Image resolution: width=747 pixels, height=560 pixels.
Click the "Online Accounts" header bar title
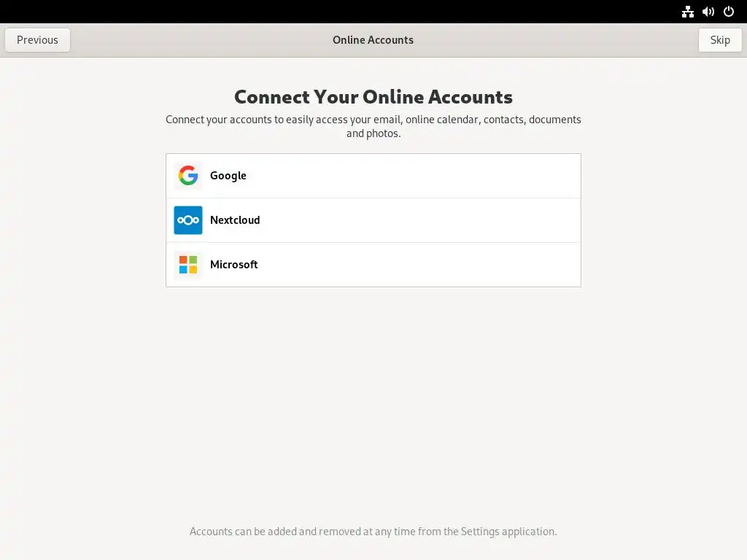(x=373, y=40)
